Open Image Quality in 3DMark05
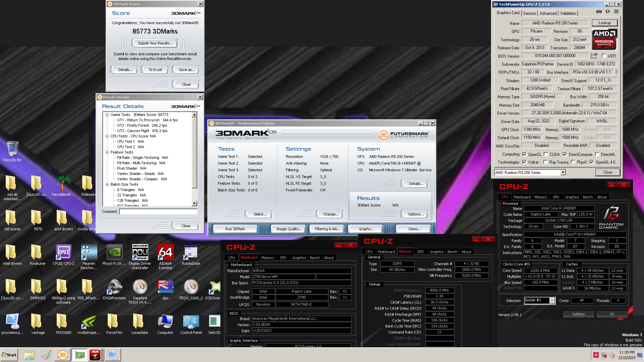This screenshot has height=362, width=644. tap(289, 229)
